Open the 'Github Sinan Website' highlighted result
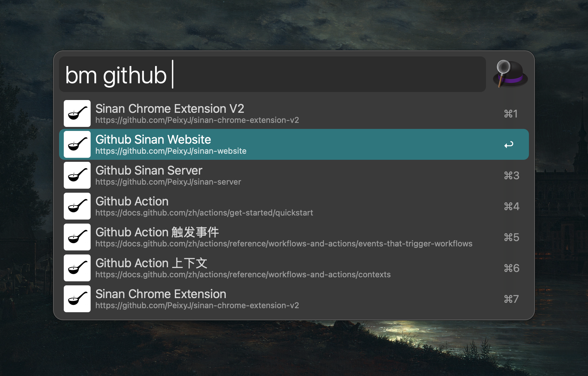The width and height of the screenshot is (588, 376). (294, 144)
